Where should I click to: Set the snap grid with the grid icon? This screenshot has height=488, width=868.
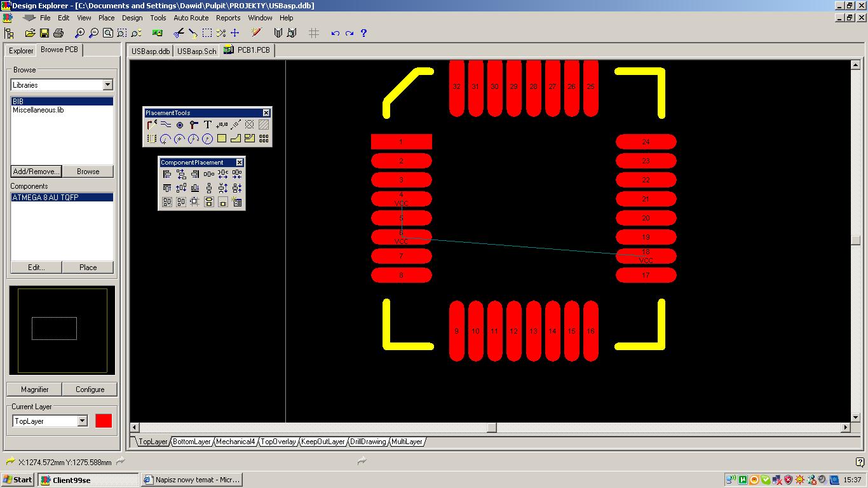[314, 33]
